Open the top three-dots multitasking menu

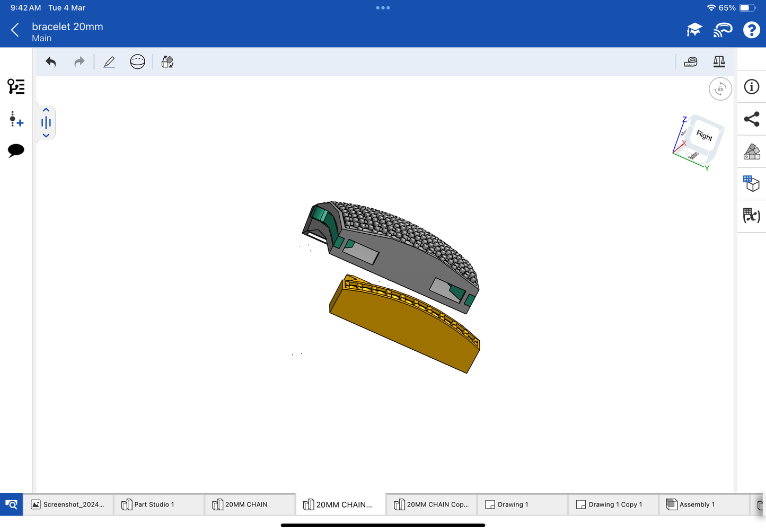click(383, 8)
